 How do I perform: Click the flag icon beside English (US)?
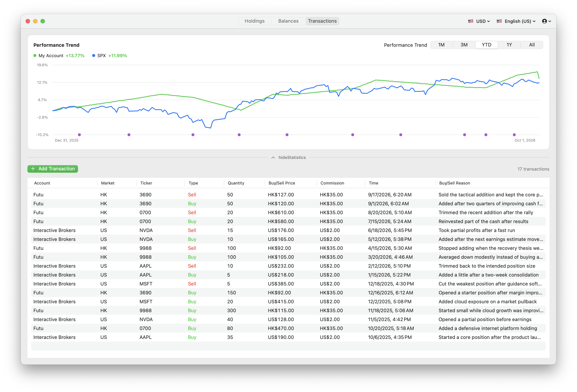coord(499,21)
